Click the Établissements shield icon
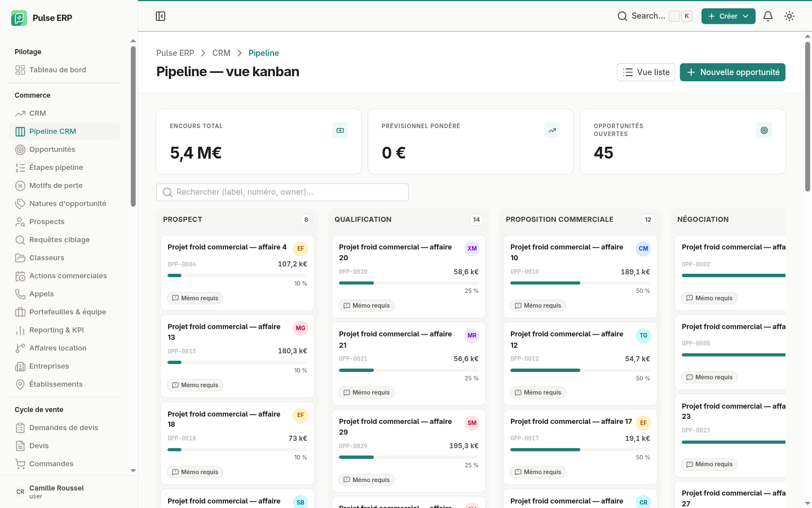Image resolution: width=812 pixels, height=508 pixels. click(20, 384)
